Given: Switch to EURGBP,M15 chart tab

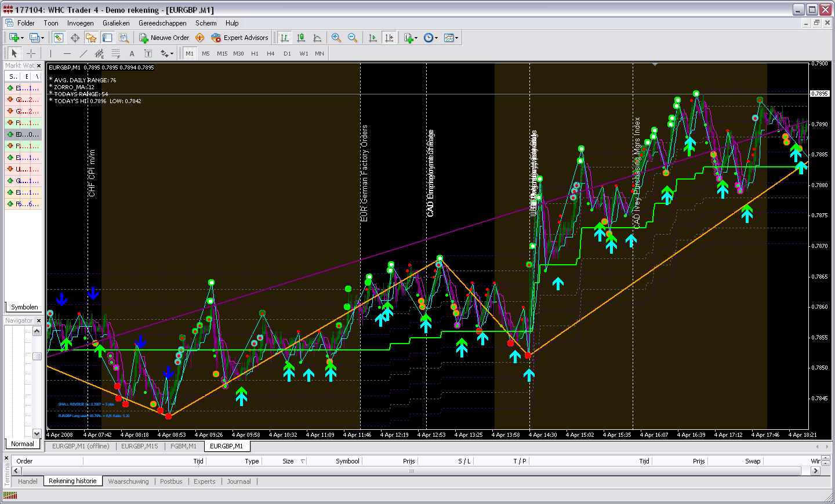Looking at the screenshot, I should pos(140,446).
